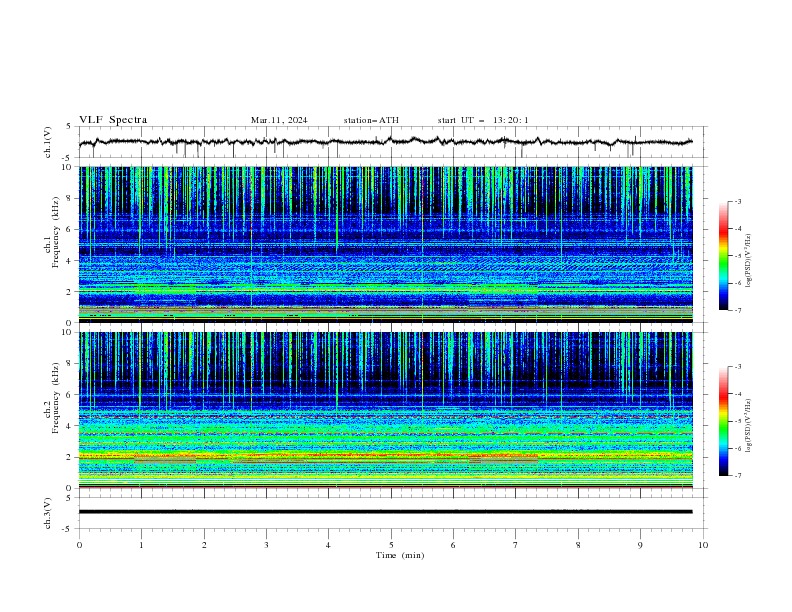
Task: Click the upper colorbar "log(PSD)(V²/Hz)" label
Action: [x=748, y=261]
